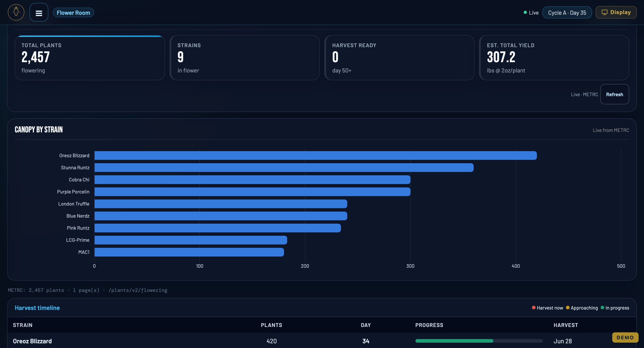Open the Cycle A · Day 35 pill
Image resolution: width=644 pixels, height=348 pixels.
(567, 13)
